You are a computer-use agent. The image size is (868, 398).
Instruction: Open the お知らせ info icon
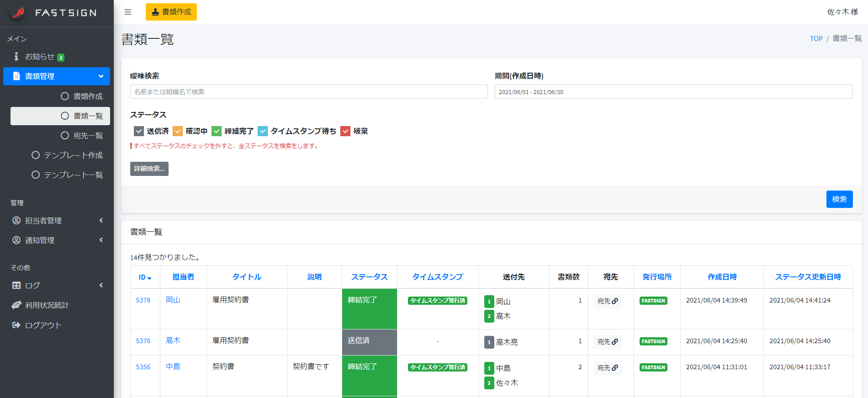tap(16, 57)
